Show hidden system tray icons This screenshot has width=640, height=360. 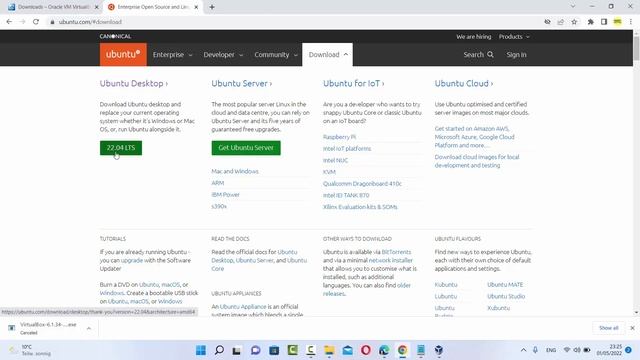(523, 350)
